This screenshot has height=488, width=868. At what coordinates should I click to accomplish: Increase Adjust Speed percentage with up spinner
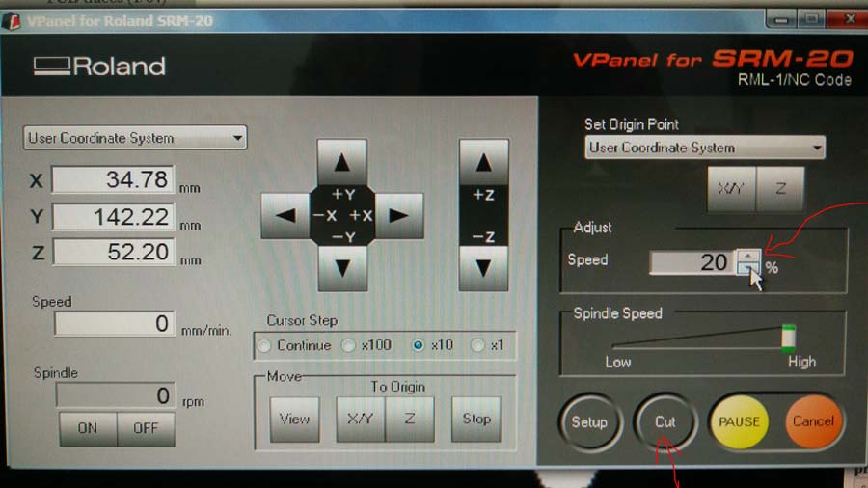pyautogui.click(x=748, y=256)
